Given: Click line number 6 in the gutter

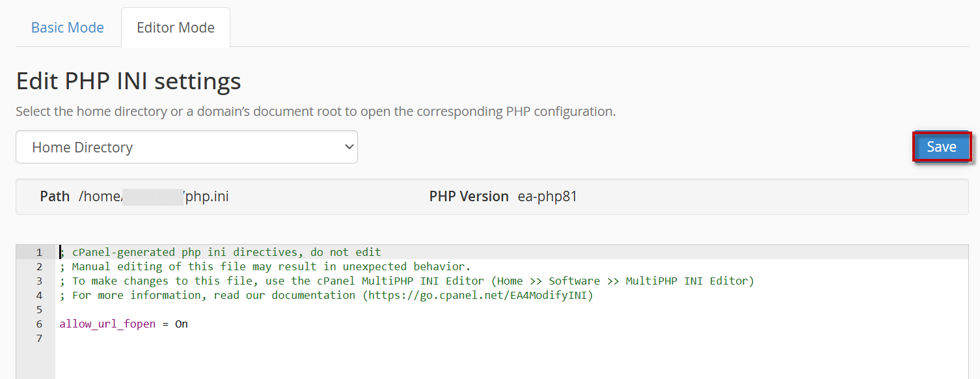Looking at the screenshot, I should tap(39, 324).
